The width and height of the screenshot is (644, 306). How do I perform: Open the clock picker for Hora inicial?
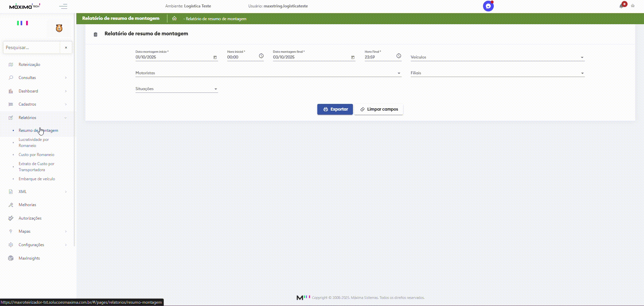click(261, 56)
